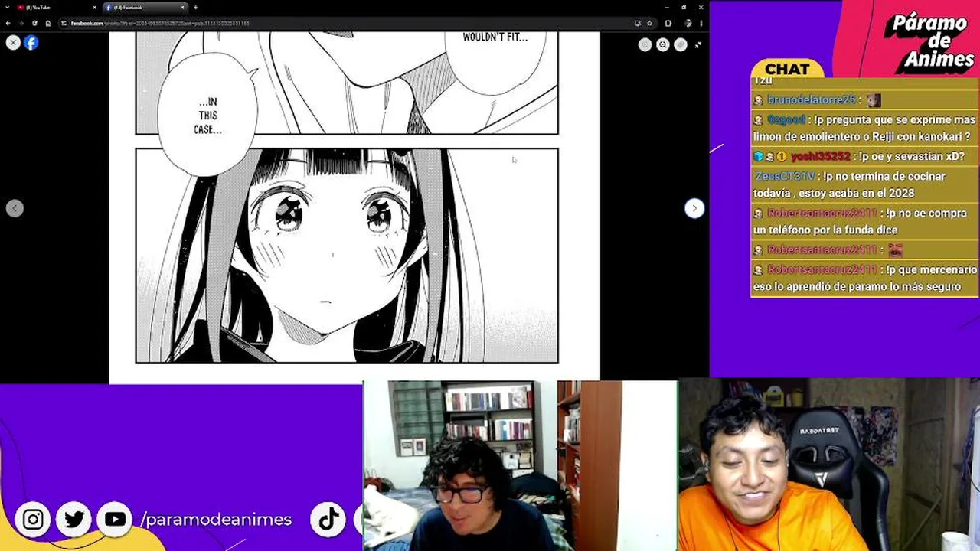
Task: Click the zoom in magnifier button
Action: click(x=663, y=45)
